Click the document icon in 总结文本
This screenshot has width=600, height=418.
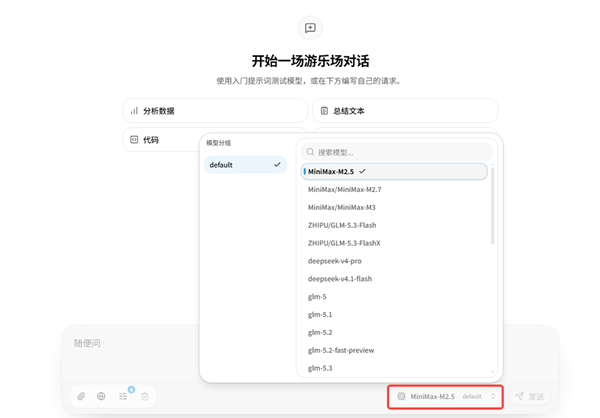click(324, 111)
